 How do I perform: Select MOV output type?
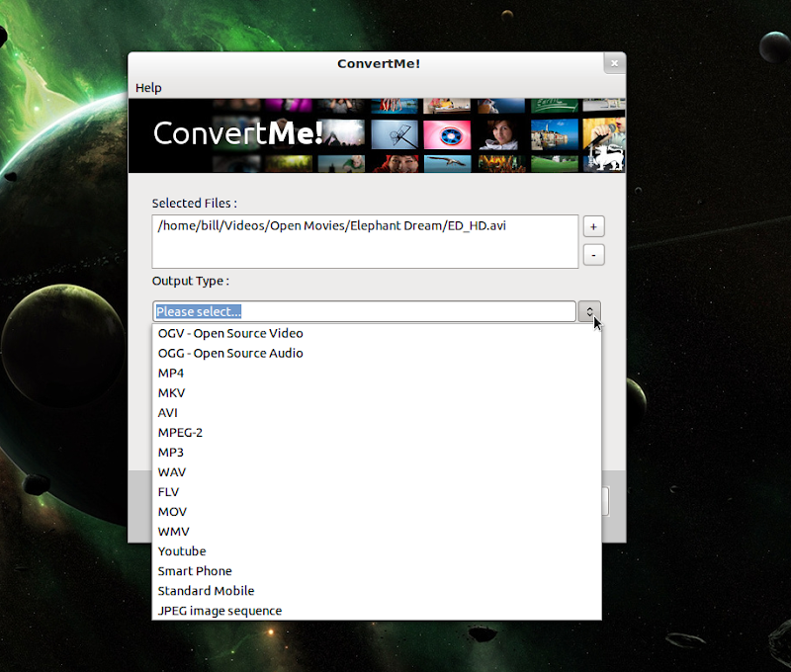[377, 512]
